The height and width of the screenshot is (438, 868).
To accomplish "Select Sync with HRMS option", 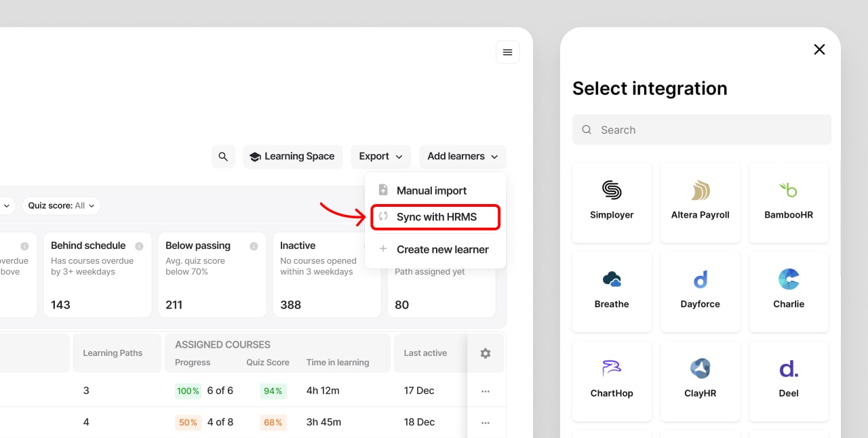I will tap(435, 217).
